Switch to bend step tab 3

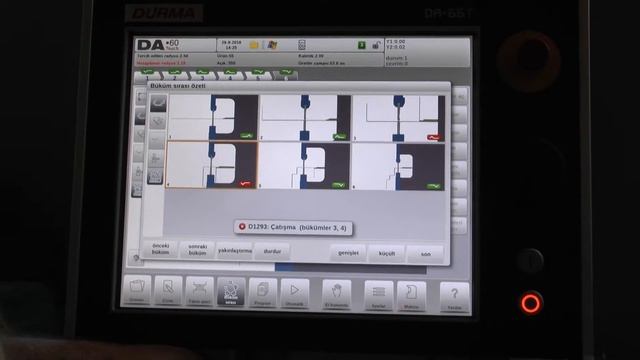click(x=202, y=75)
